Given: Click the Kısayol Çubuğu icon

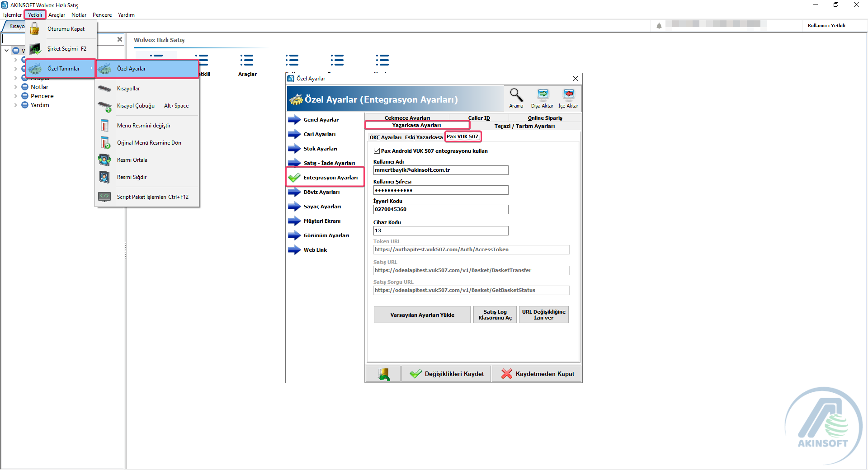Looking at the screenshot, I should [x=104, y=106].
